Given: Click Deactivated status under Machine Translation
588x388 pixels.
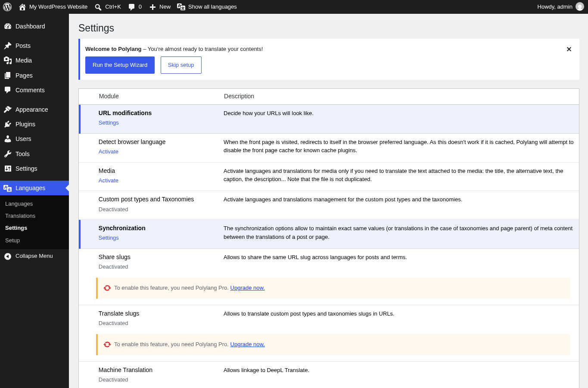Looking at the screenshot, I should coord(113,380).
